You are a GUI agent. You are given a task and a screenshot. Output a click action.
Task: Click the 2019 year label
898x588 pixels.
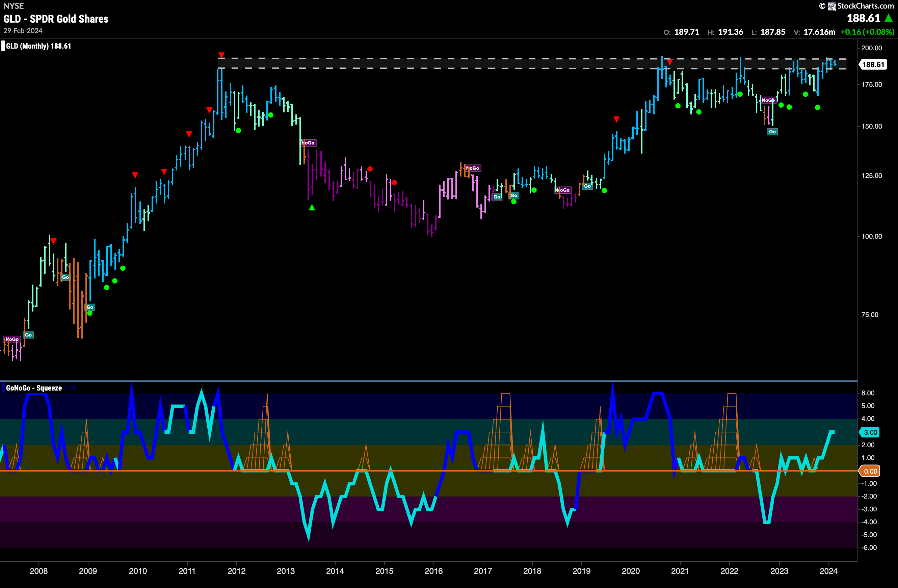pos(581,571)
